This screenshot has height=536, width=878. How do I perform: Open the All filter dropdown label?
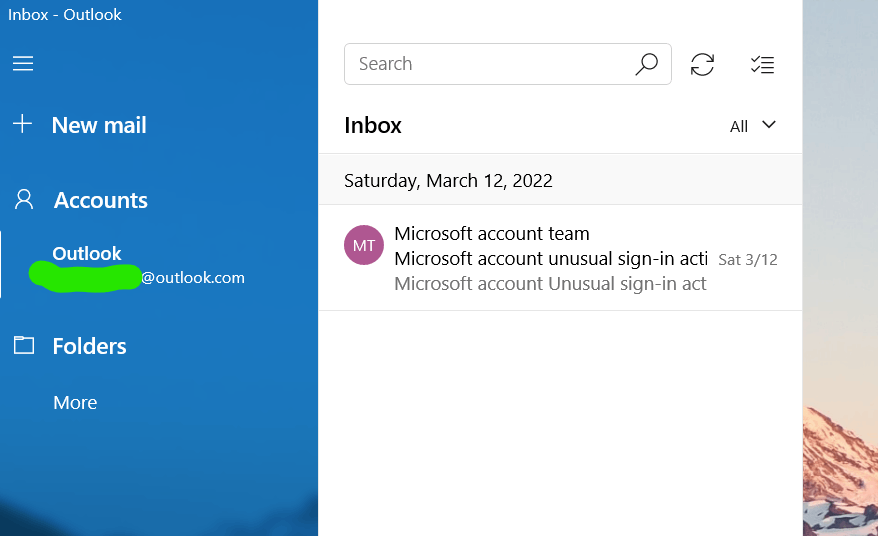[739, 126]
